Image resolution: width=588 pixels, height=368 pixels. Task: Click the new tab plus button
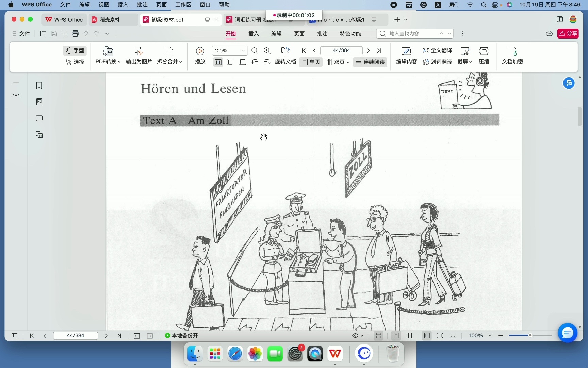coord(397,20)
